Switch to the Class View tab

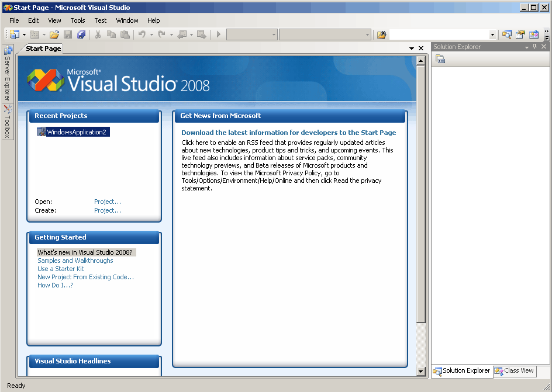click(515, 370)
